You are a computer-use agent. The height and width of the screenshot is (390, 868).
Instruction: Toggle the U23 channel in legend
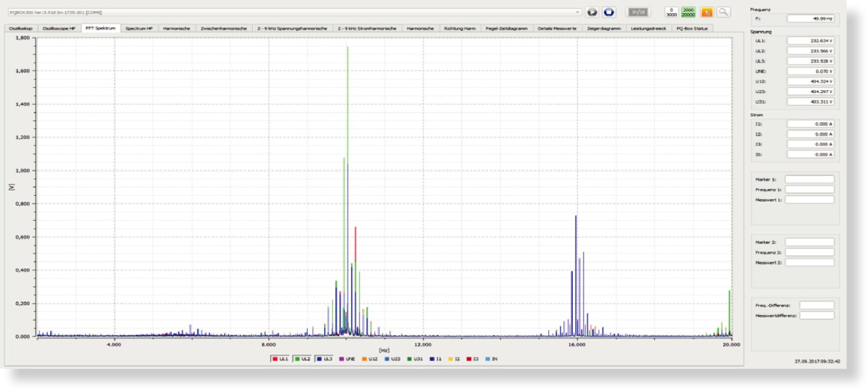[x=391, y=358]
